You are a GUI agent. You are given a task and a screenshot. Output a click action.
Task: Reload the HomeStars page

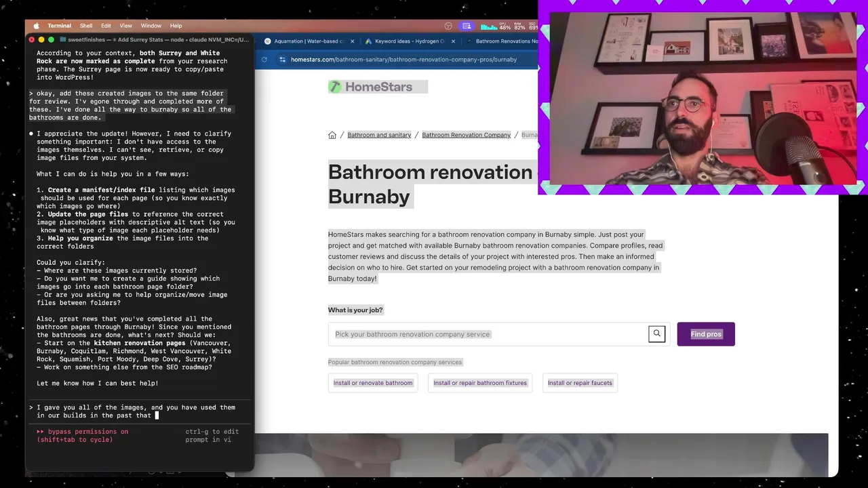[x=264, y=60]
